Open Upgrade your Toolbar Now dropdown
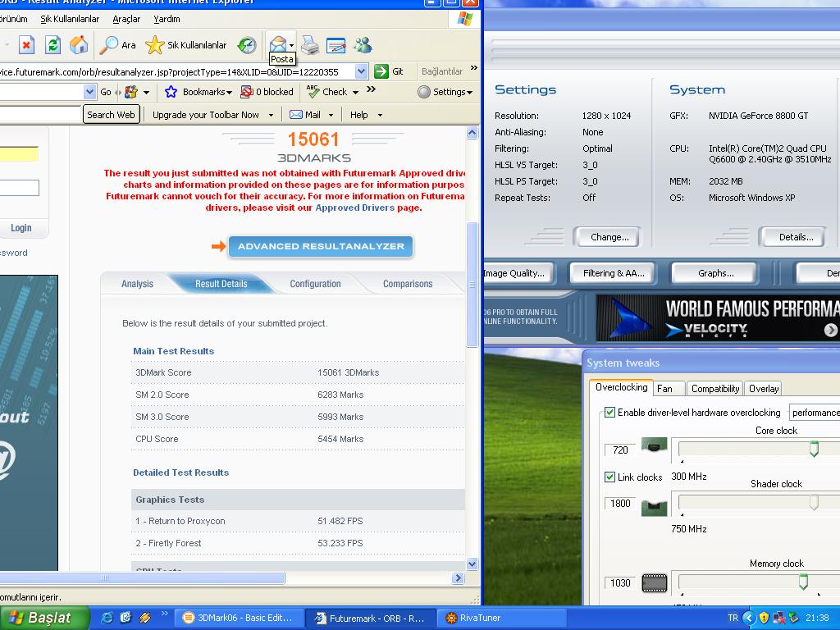This screenshot has height=630, width=840. 271,115
